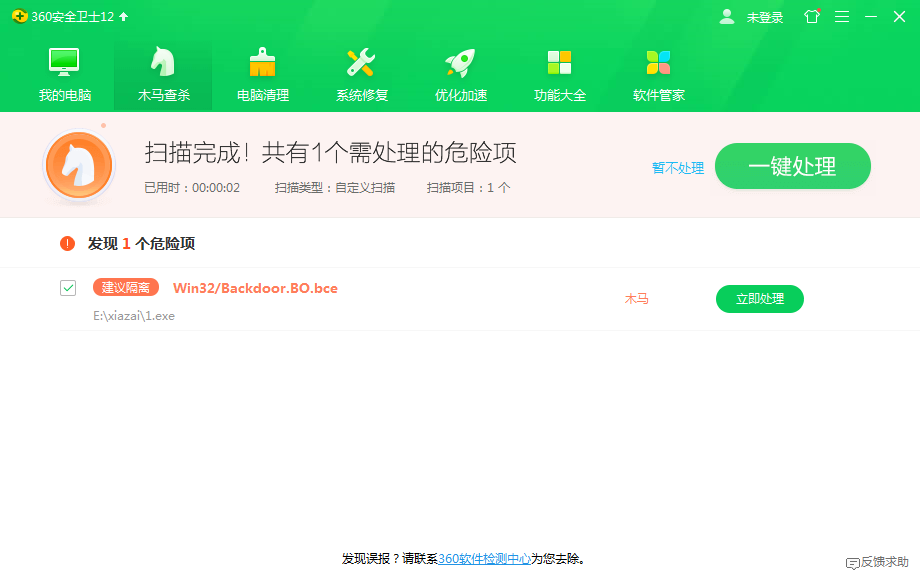Uncheck the Win32/Backdoor.BO.bce checkbox
This screenshot has width=920, height=580.
coord(68,288)
